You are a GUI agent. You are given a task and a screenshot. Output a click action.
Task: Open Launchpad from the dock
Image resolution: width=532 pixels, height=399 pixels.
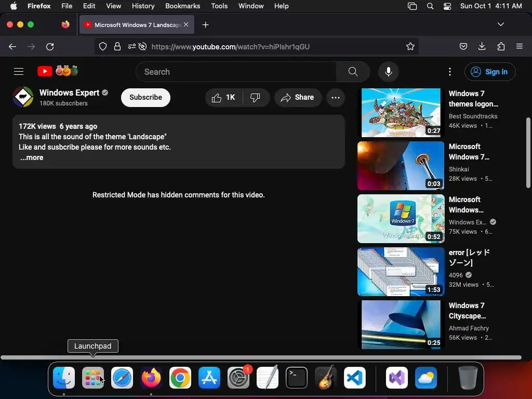click(x=93, y=378)
